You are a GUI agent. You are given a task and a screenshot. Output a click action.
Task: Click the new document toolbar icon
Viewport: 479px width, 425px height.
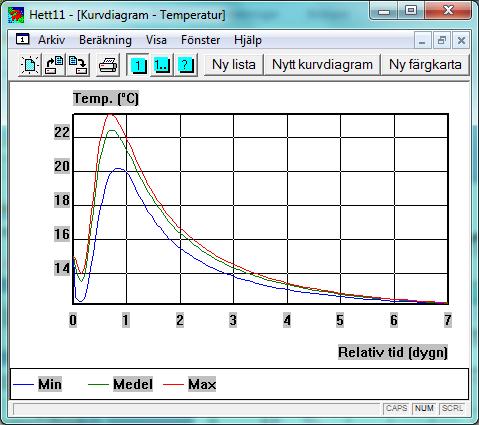(30, 65)
